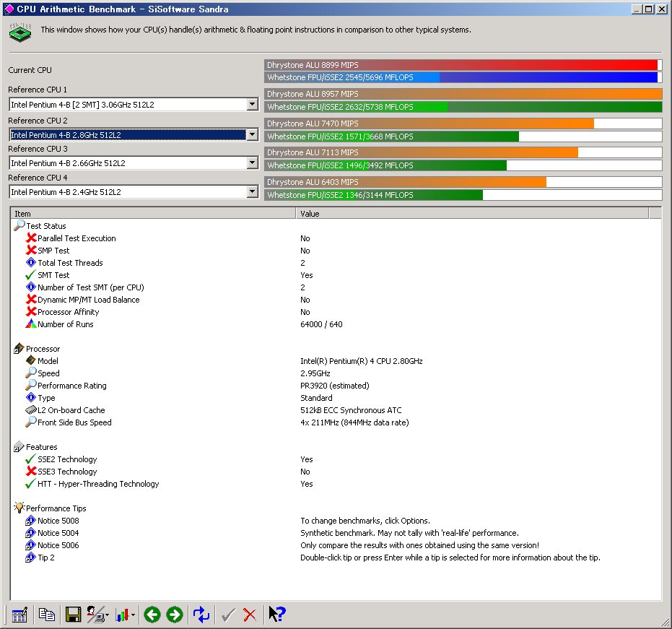Click orange Dhrystone ALU 6403 MIPS bar
The width and height of the screenshot is (672, 629).
coord(463,182)
